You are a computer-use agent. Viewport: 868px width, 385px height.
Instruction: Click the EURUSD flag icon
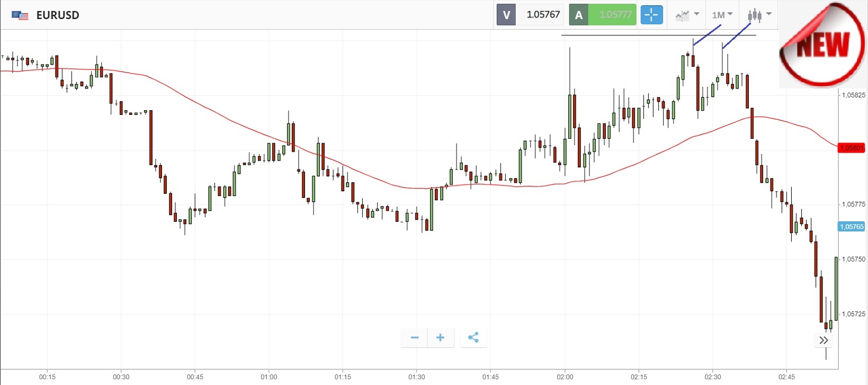[20, 15]
